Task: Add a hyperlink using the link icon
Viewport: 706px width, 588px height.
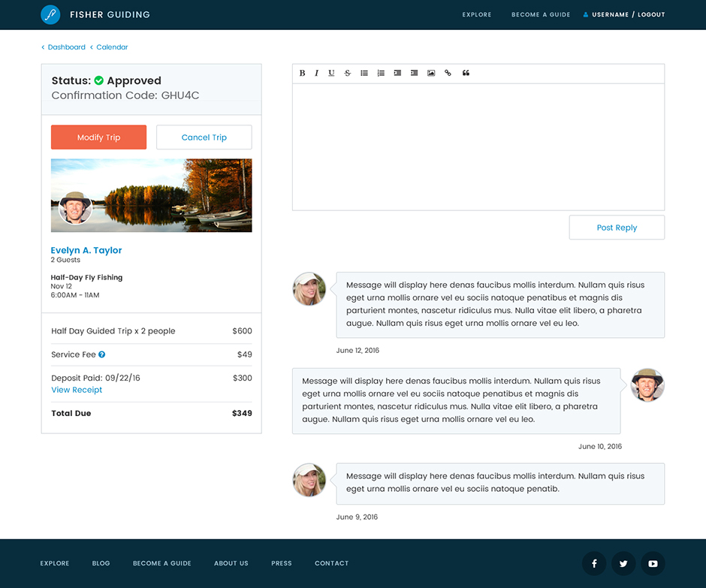Action: pos(448,74)
